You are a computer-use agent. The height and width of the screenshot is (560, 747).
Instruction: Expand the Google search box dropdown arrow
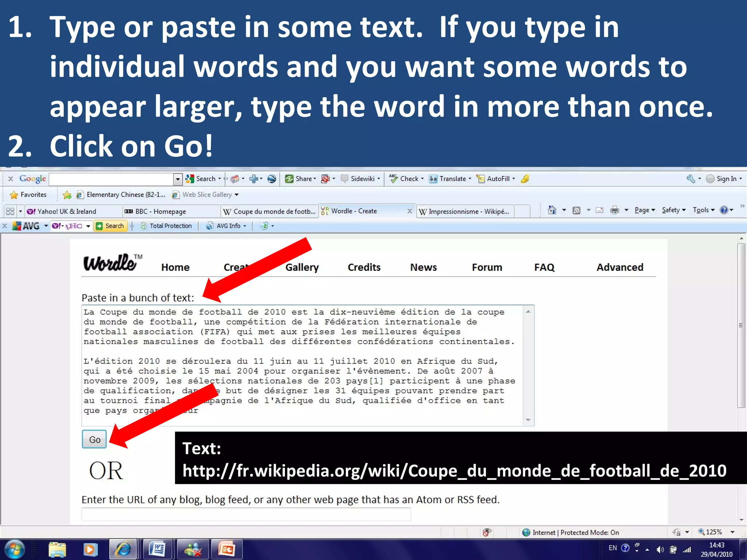178,179
